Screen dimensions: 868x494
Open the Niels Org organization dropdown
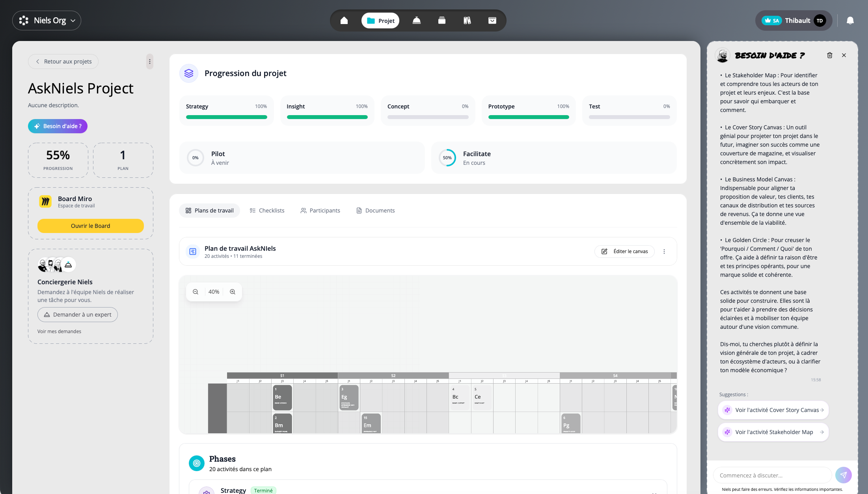47,20
